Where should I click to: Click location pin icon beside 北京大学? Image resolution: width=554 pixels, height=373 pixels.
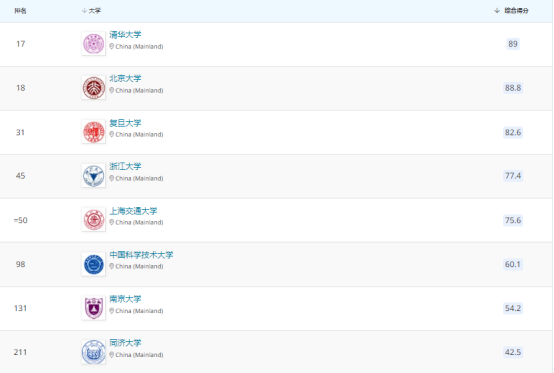(112, 90)
